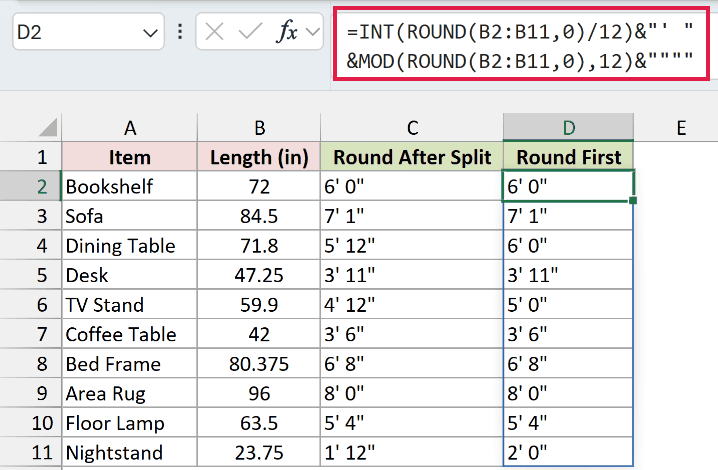Select the 'Coffee Table' cell
Screen dimensions: 718x470
coord(130,333)
